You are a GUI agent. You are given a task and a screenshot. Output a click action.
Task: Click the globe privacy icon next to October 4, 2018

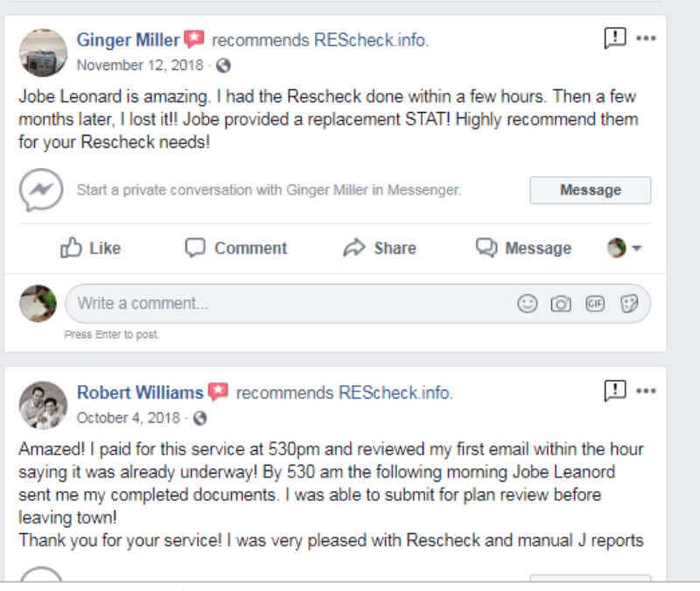click(199, 419)
